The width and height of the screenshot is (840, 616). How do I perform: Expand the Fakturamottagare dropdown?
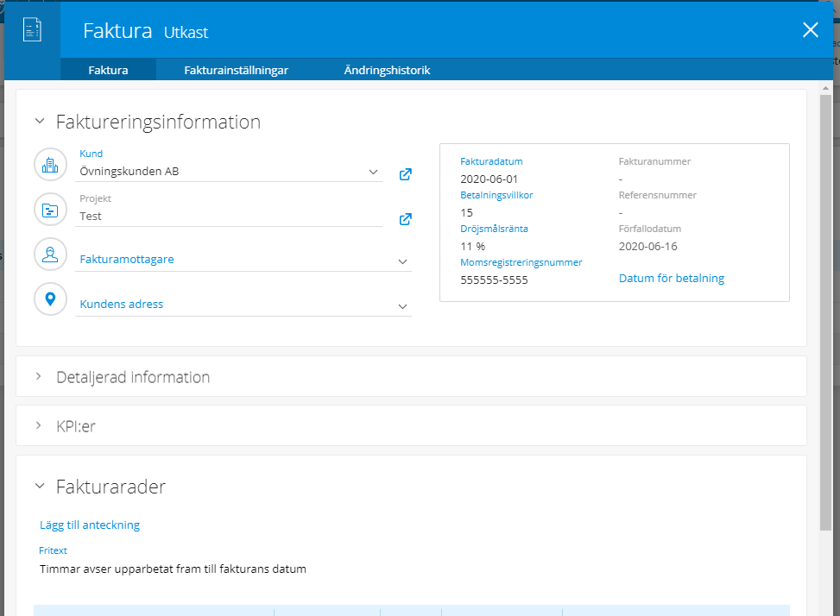(x=402, y=261)
